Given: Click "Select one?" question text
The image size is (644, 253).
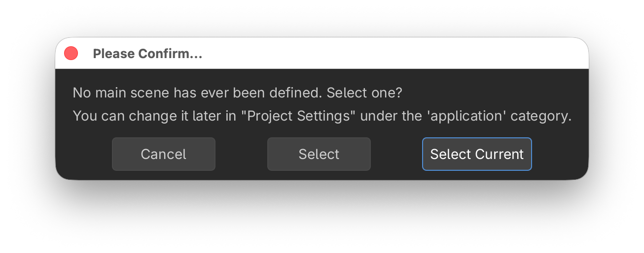Looking at the screenshot, I should click(364, 93).
